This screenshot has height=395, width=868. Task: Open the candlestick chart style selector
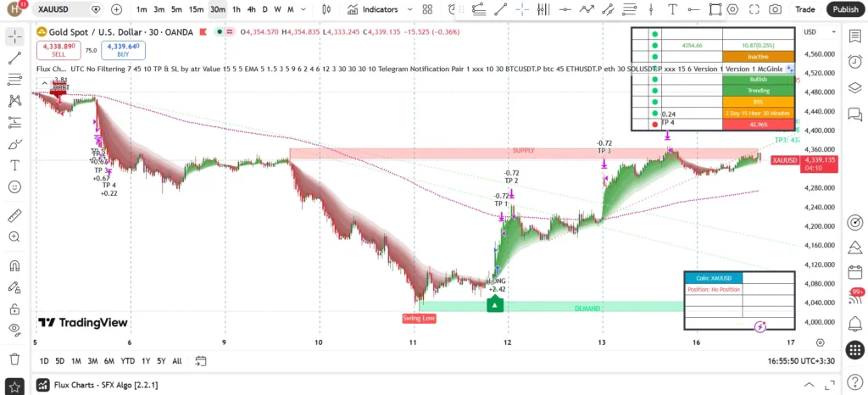(326, 9)
